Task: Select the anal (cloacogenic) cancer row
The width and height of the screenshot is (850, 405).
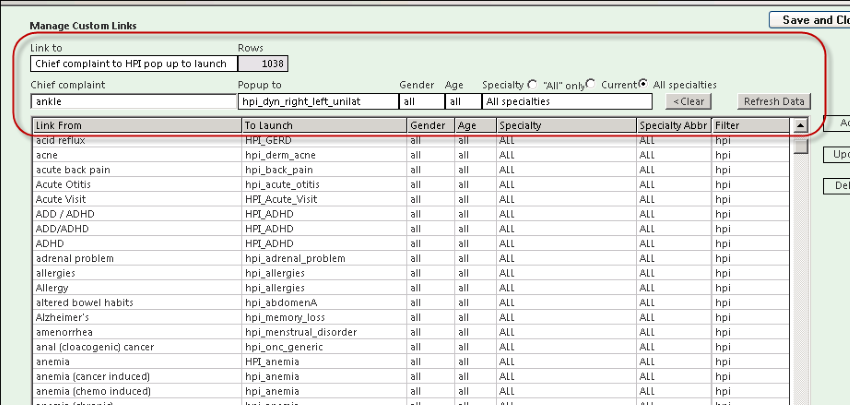Action: [411, 346]
